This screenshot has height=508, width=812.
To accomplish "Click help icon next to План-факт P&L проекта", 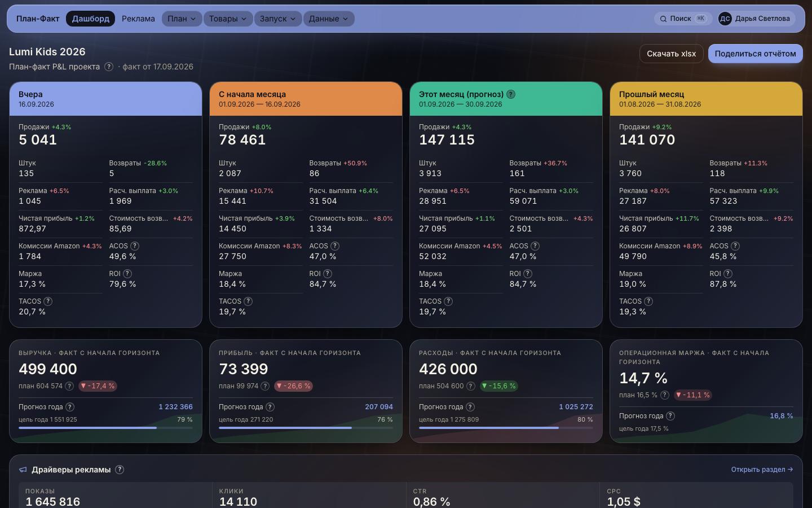I will coord(109,67).
